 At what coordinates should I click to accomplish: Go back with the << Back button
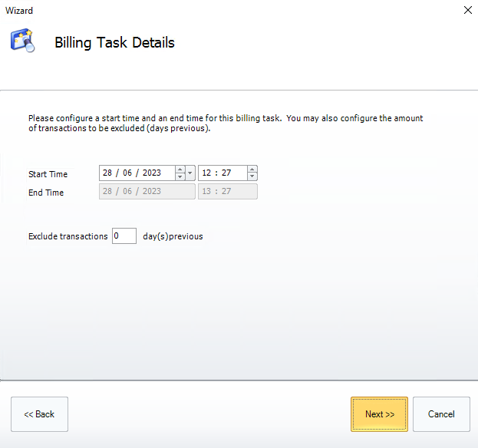tap(39, 414)
